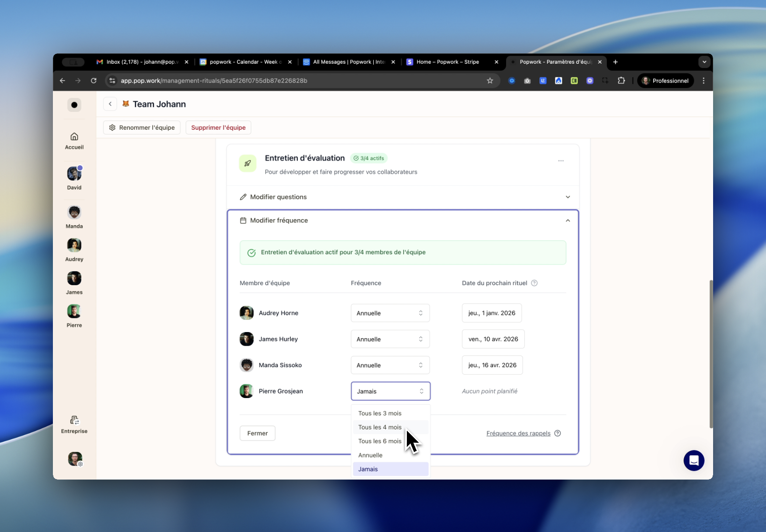Image resolution: width=766 pixels, height=532 pixels.
Task: Select Tous les 6 mois option
Action: [390, 441]
